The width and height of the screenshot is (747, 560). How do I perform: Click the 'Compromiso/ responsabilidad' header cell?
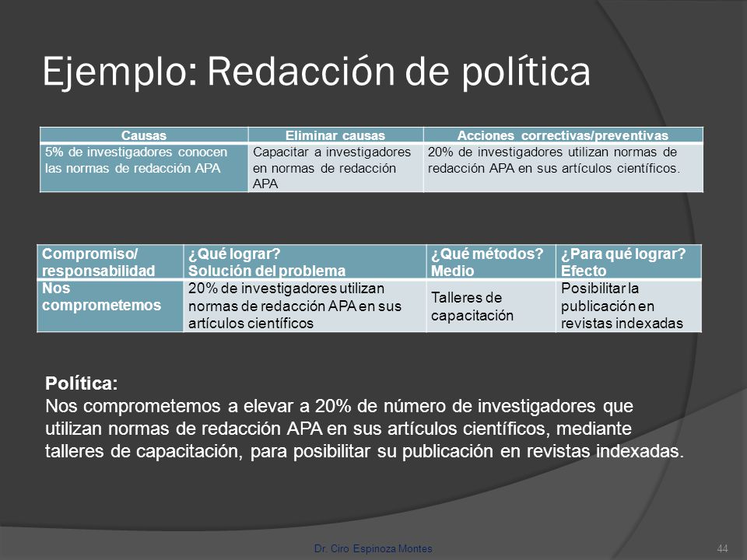(x=110, y=262)
